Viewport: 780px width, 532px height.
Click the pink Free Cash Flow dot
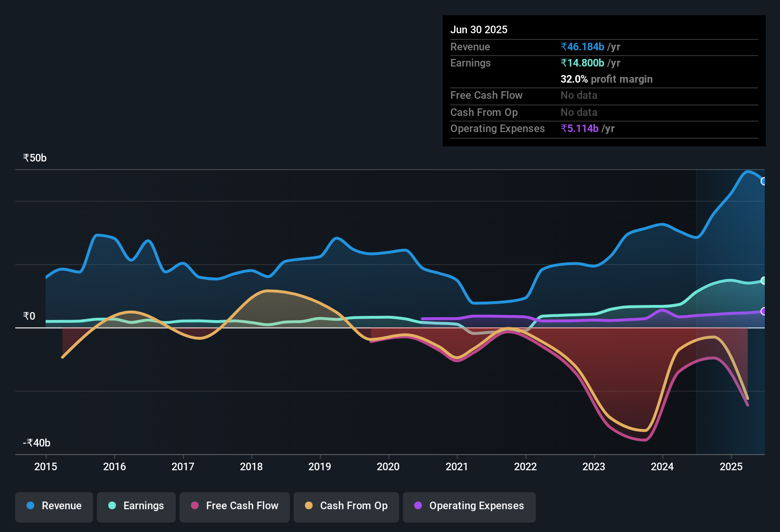point(195,506)
